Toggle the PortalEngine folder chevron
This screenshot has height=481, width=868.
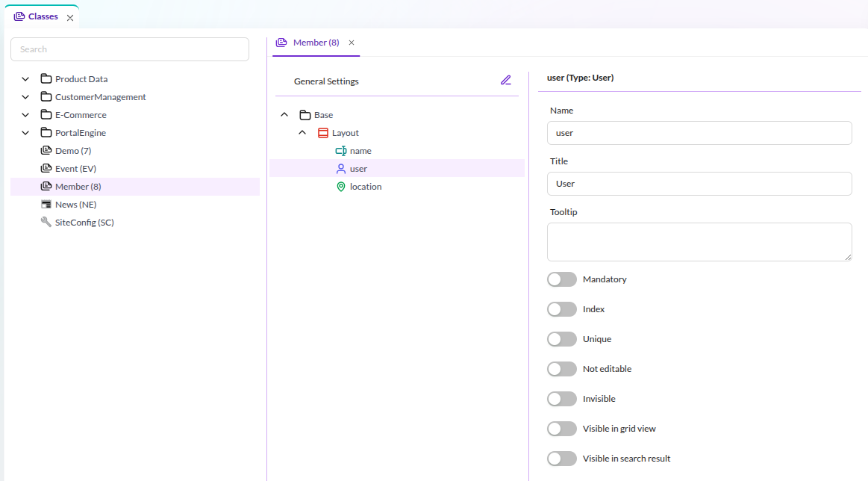click(x=25, y=133)
